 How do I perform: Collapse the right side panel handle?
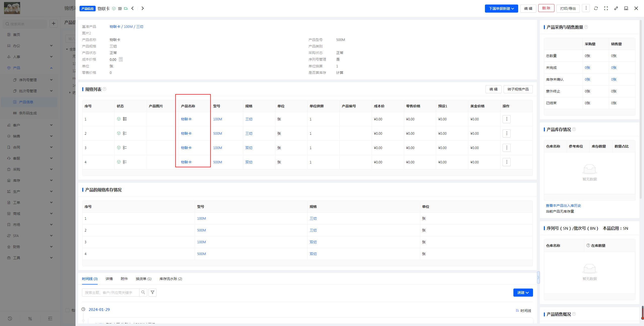tap(538, 277)
